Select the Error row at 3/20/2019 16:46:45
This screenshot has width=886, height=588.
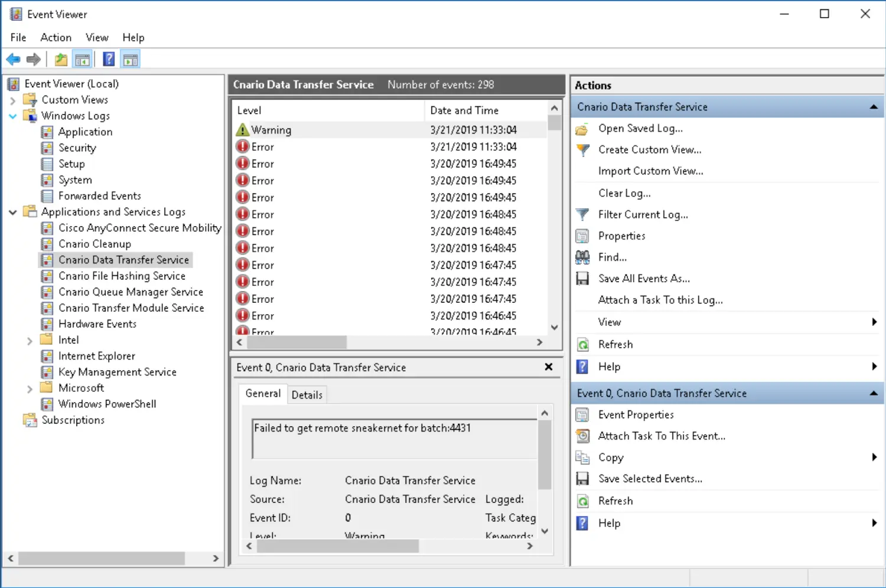(390, 316)
